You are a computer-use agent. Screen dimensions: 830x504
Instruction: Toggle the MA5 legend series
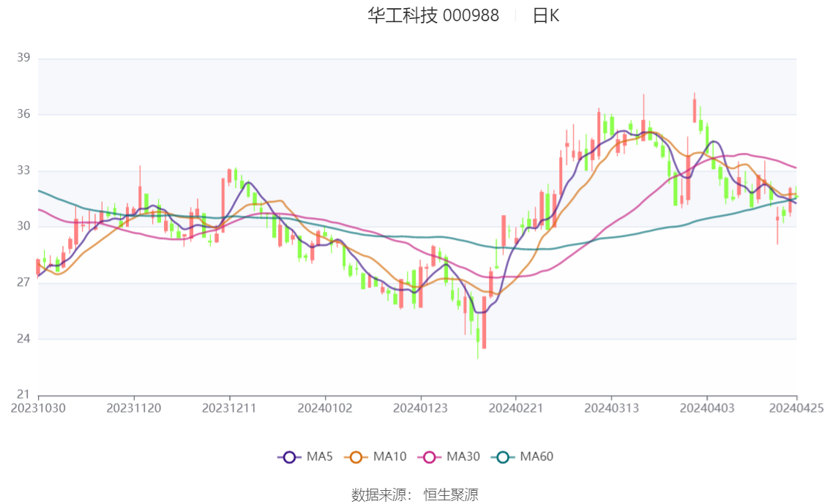click(305, 456)
